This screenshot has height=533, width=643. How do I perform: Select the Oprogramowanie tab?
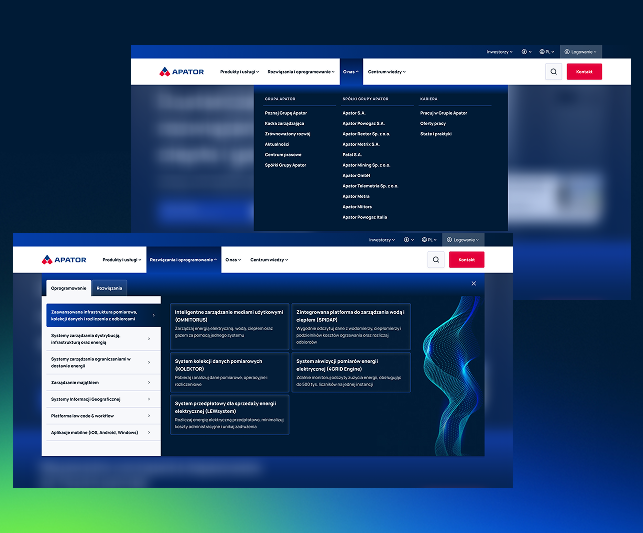pos(68,288)
